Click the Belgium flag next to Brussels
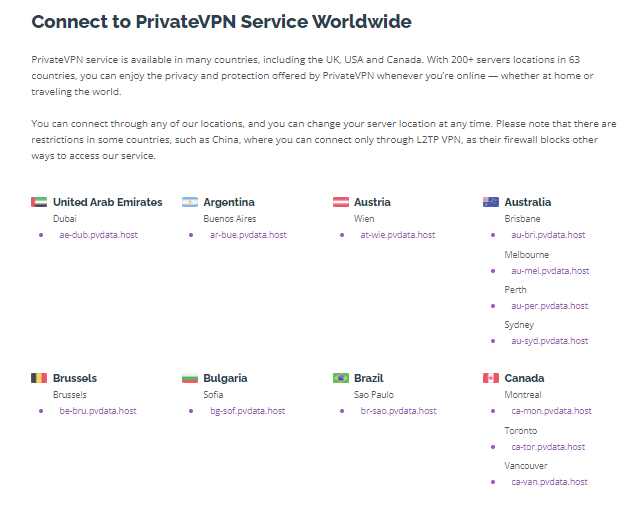 click(39, 378)
